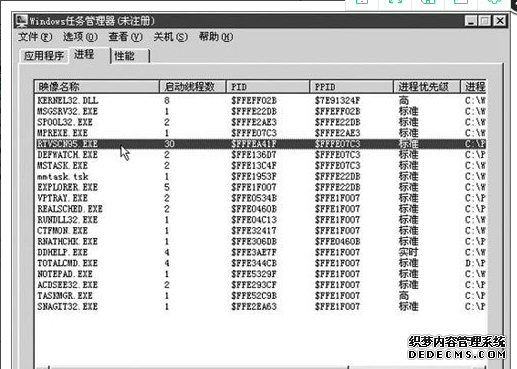The height and width of the screenshot is (369, 517).
Task: Click PPID value $7E91324F
Action: [337, 100]
